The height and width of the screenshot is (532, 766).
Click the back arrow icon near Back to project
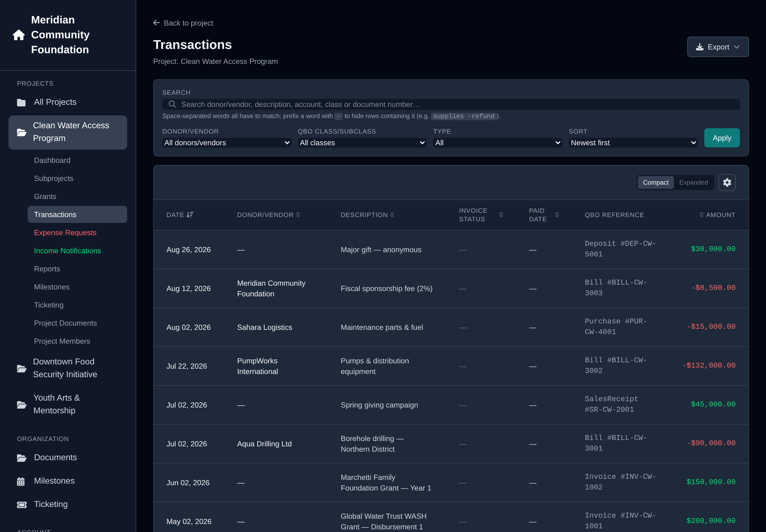click(156, 23)
